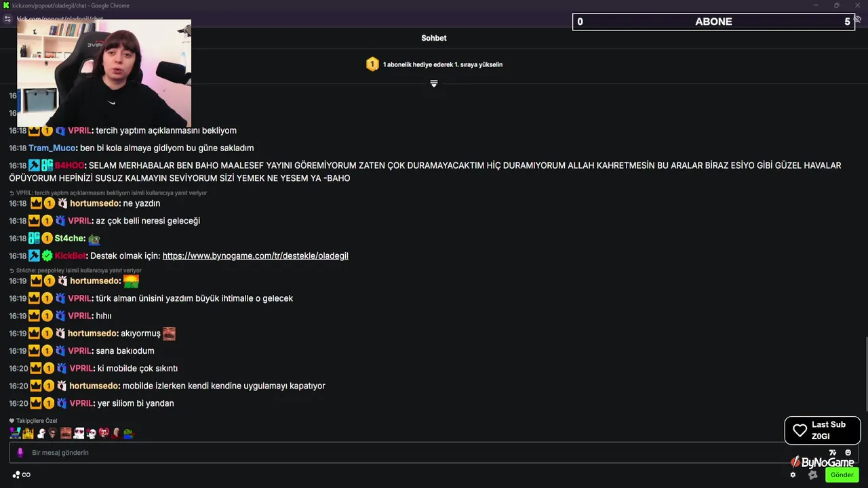Screen dimensions: 868x488
Task: Open VPRIL's name on 'sana bakıodum' message
Action: coord(80,351)
